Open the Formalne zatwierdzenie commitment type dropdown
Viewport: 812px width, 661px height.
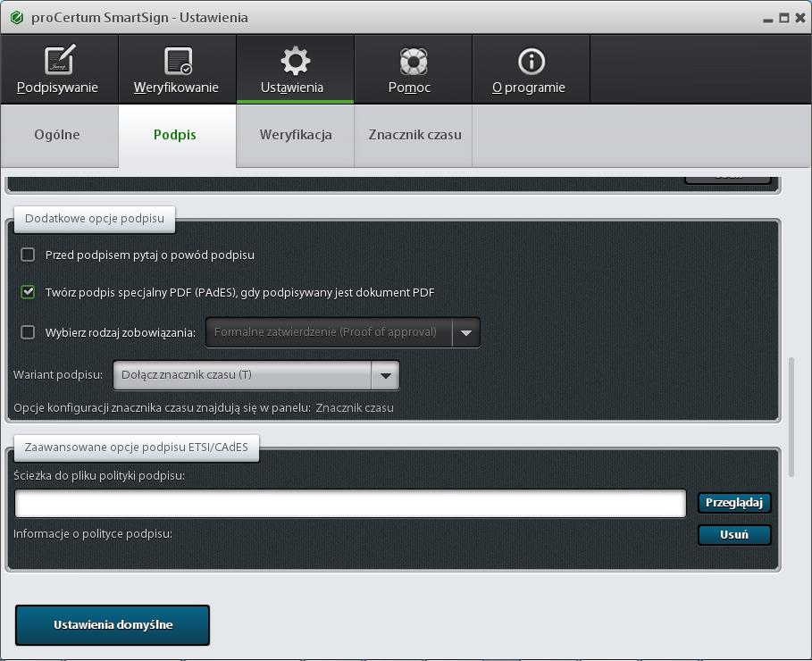(x=465, y=332)
